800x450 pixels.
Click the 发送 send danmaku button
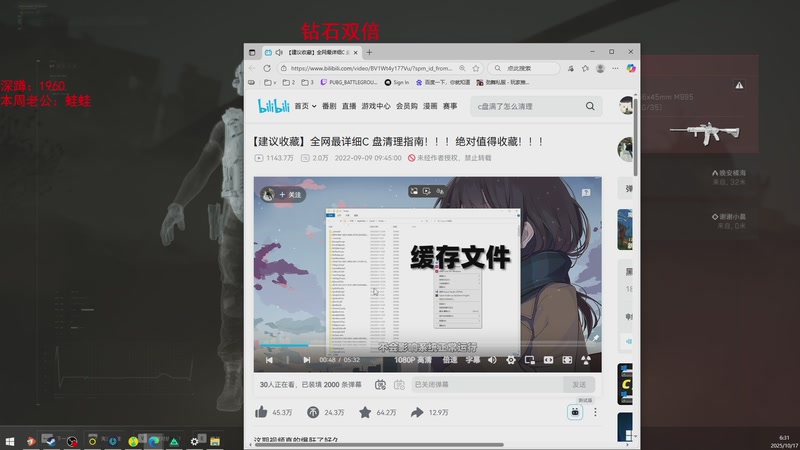tap(579, 385)
